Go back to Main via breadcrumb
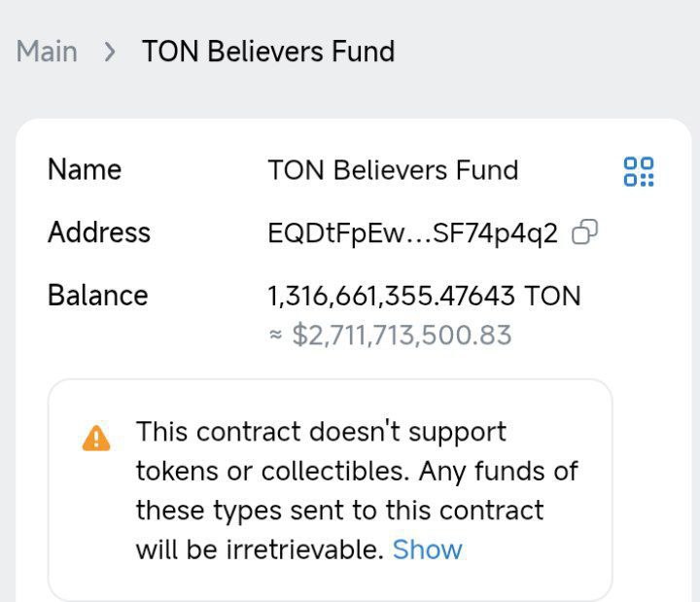 point(47,52)
